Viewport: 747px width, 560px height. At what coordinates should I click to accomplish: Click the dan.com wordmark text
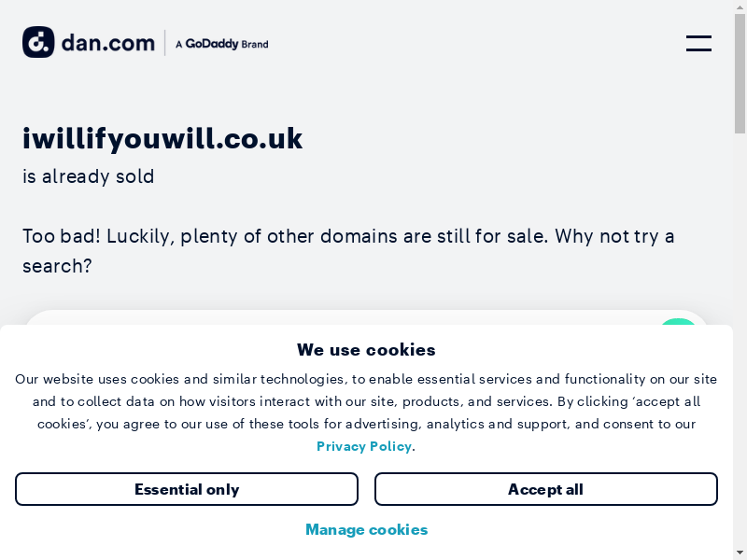point(108,42)
